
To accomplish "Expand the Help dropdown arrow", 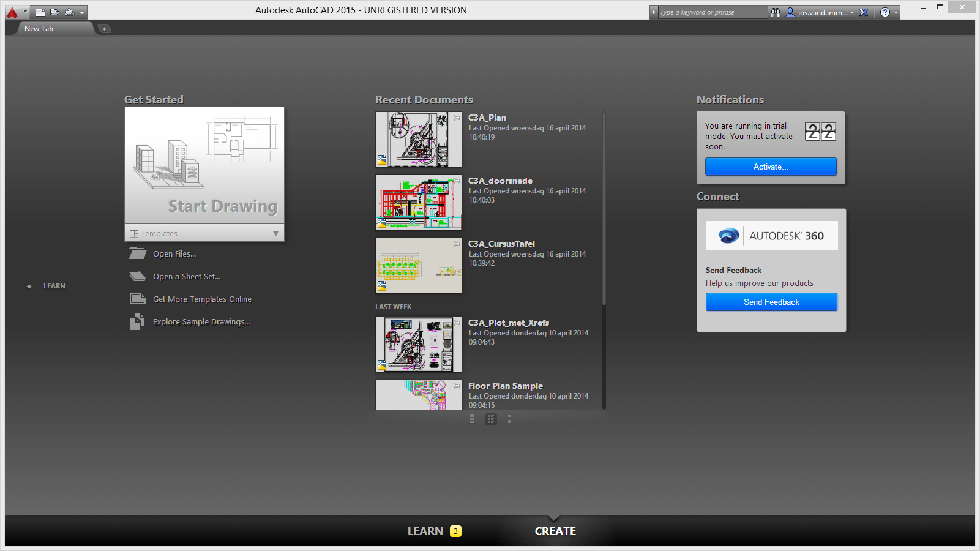I will [896, 12].
